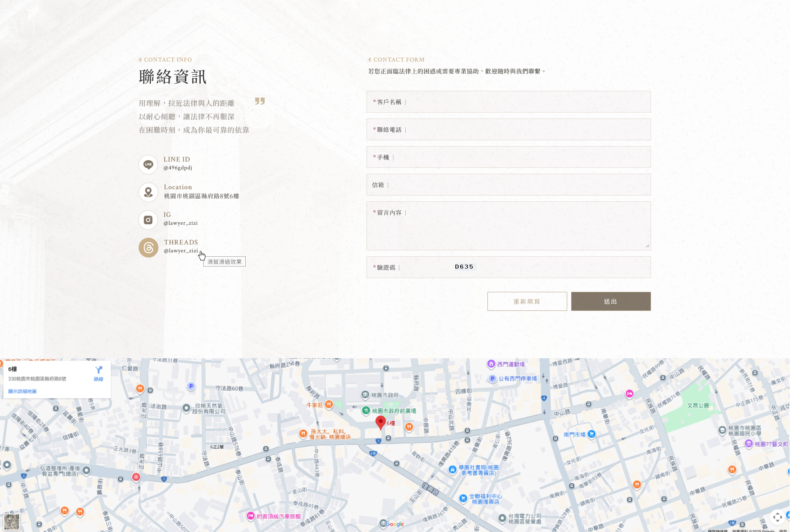This screenshot has width=790, height=532.
Task: Open the 顯示詳細地圖 link
Action: (x=23, y=391)
